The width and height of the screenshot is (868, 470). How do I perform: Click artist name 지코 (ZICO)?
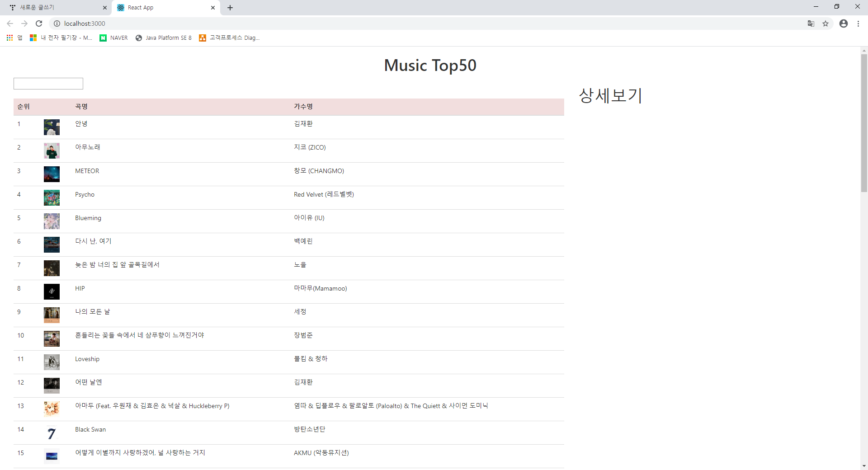pos(310,147)
